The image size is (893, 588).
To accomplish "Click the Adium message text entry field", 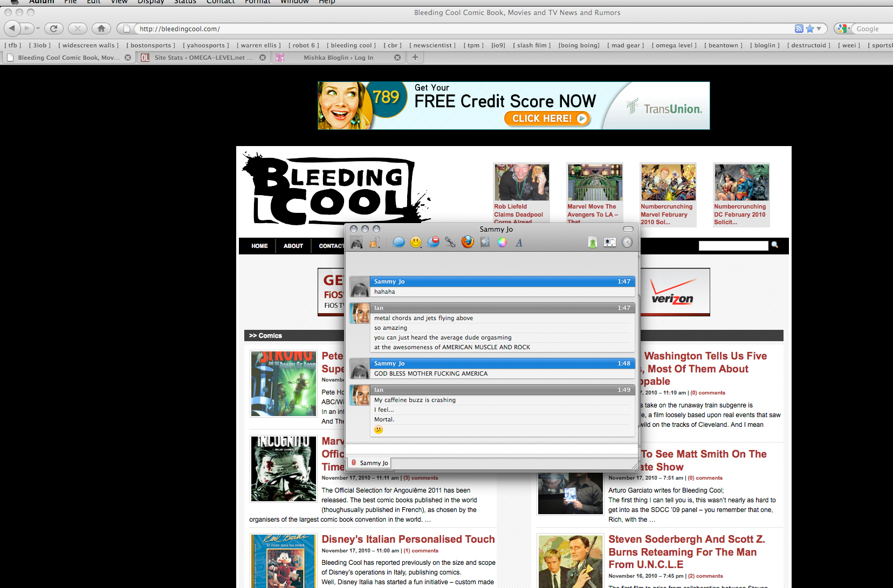I will click(x=491, y=449).
